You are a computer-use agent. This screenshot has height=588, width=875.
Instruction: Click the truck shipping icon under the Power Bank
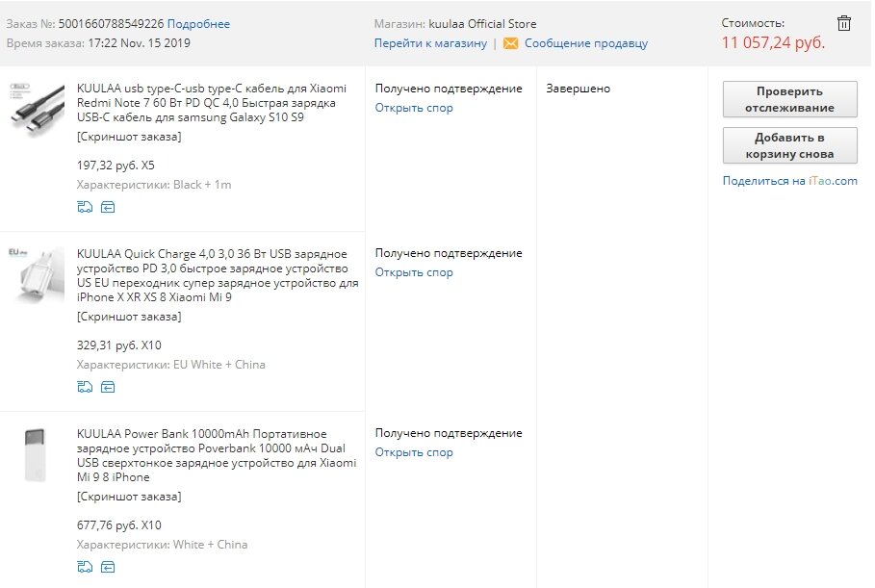pyautogui.click(x=85, y=568)
